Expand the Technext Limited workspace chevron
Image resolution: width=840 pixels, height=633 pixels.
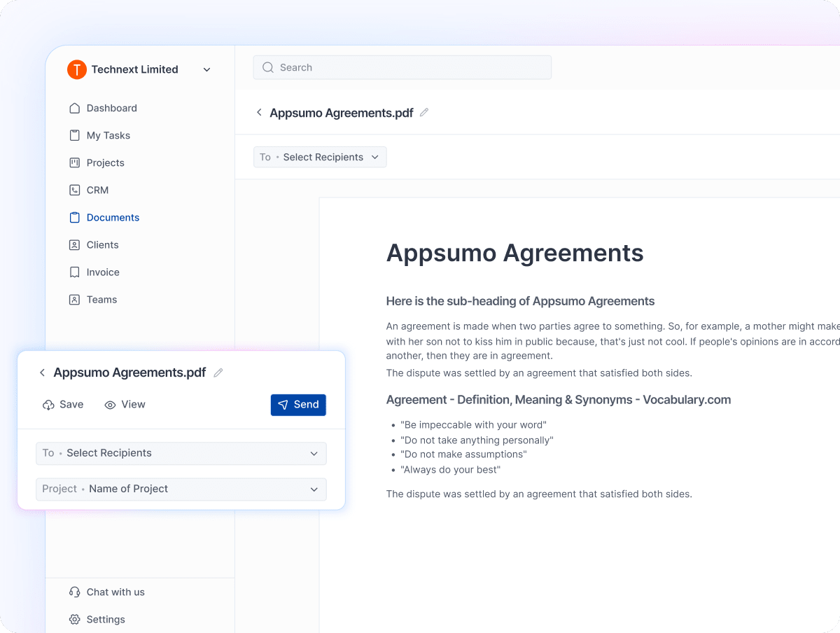206,69
